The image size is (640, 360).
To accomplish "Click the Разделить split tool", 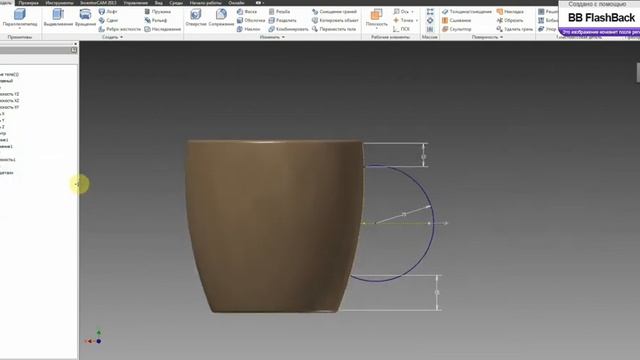I will 282,20.
